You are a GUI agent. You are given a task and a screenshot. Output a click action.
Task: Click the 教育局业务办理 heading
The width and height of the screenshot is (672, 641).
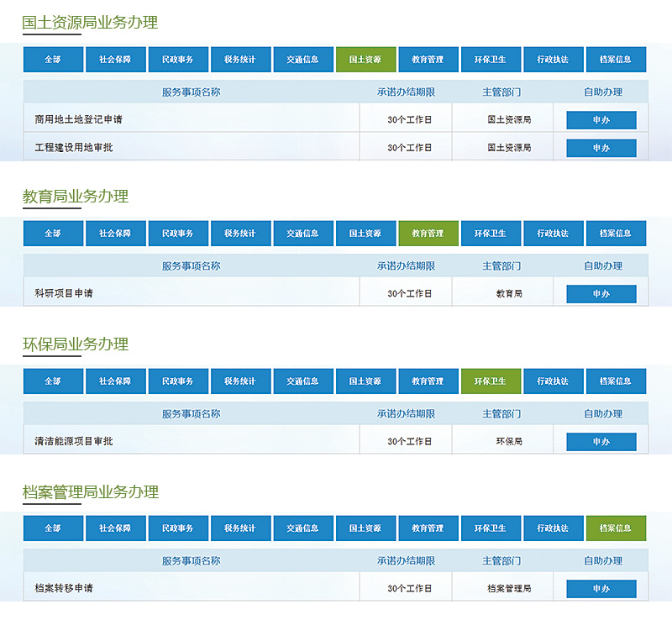click(76, 197)
